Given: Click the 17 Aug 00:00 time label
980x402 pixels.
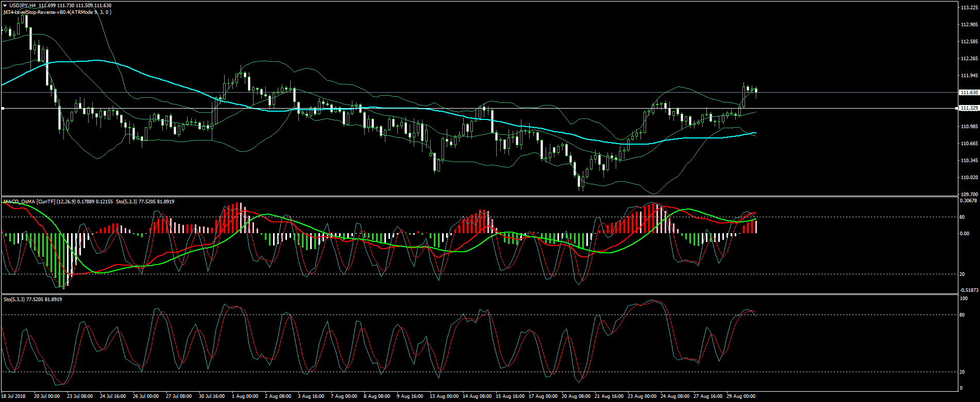Looking at the screenshot, I should [x=543, y=396].
